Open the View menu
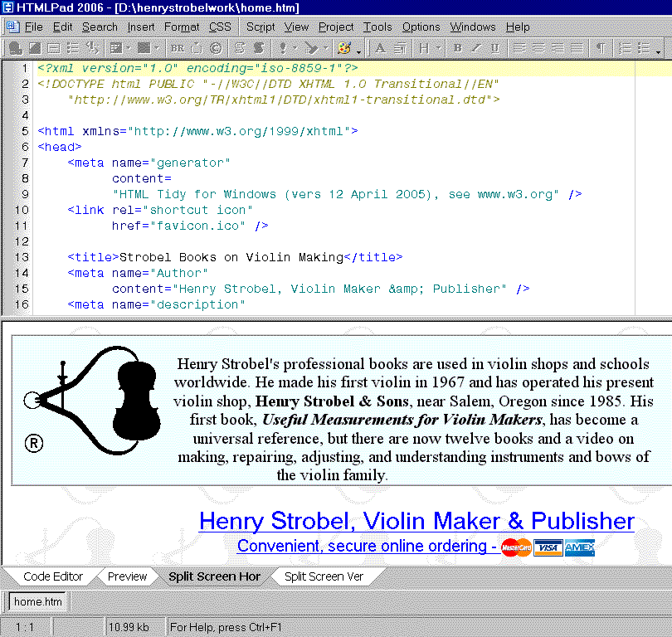The height and width of the screenshot is (637, 672). (x=296, y=27)
